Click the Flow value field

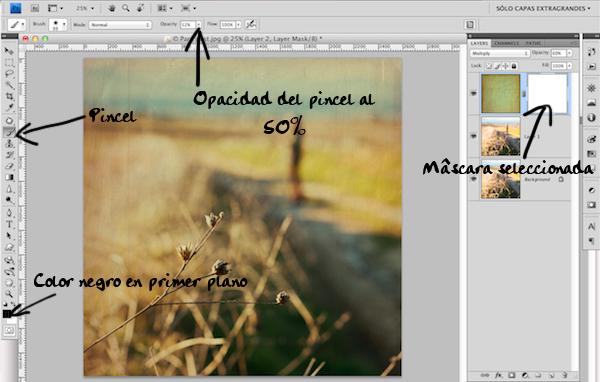pyautogui.click(x=227, y=24)
